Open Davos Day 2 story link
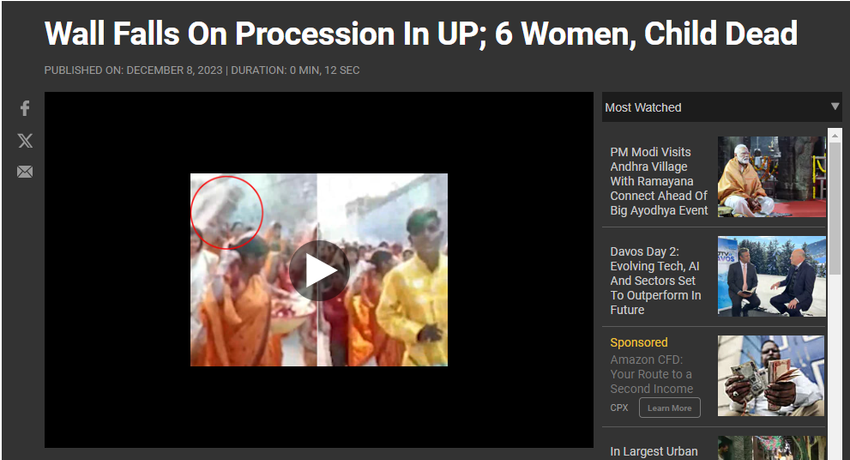Viewport: 850px width, 460px height. click(655, 281)
